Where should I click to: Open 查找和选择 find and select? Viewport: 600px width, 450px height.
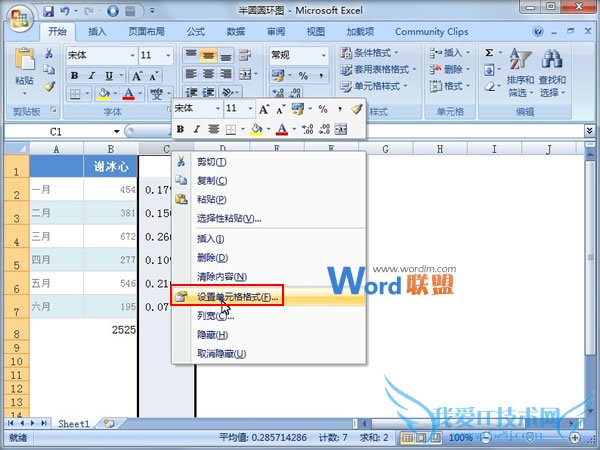552,73
